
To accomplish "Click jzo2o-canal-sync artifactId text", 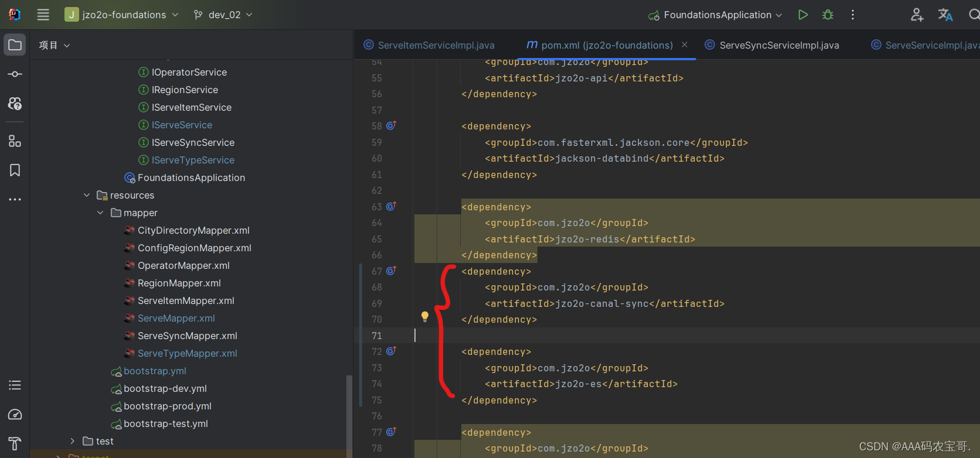I will click(603, 303).
